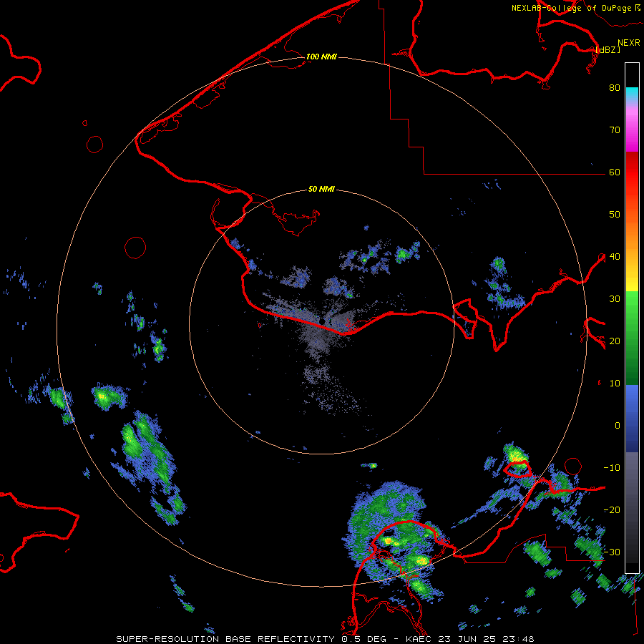Select the -10 value on the dBZ scale
644x644 pixels.
(x=612, y=468)
